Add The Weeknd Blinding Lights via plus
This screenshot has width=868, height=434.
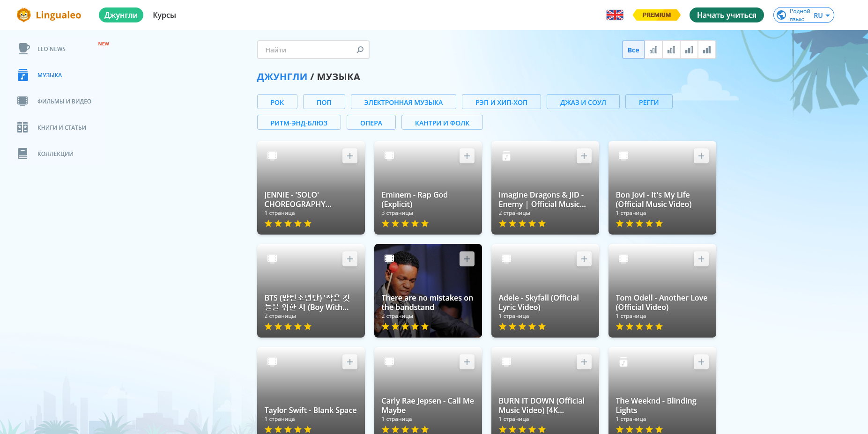[x=701, y=362]
